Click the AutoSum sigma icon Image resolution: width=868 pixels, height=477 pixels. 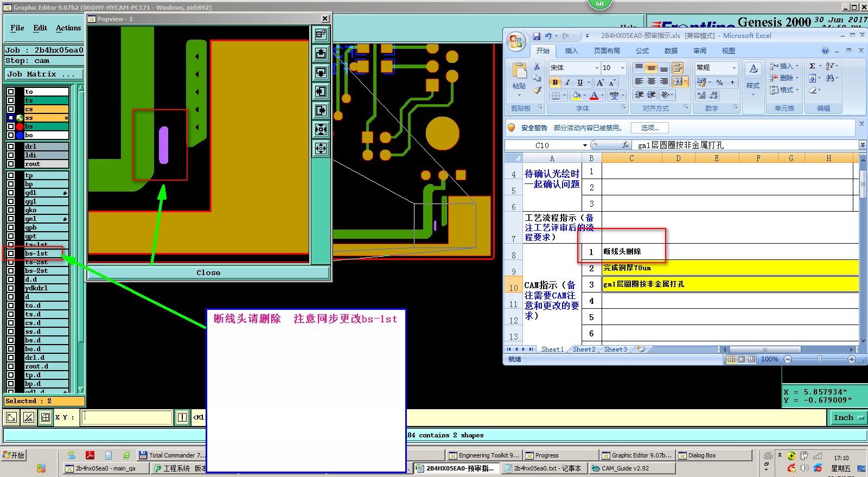point(812,66)
